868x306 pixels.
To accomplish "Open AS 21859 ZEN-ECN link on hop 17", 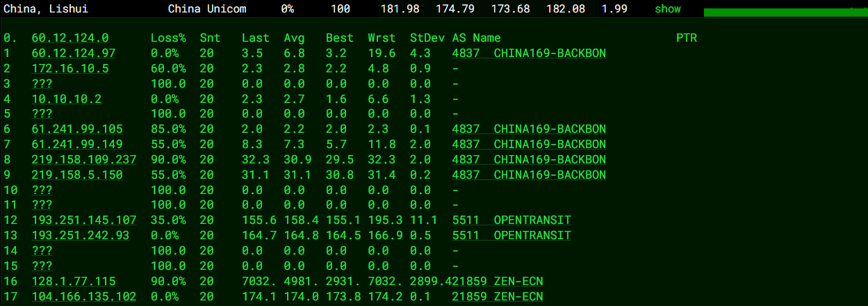I will coord(497,296).
